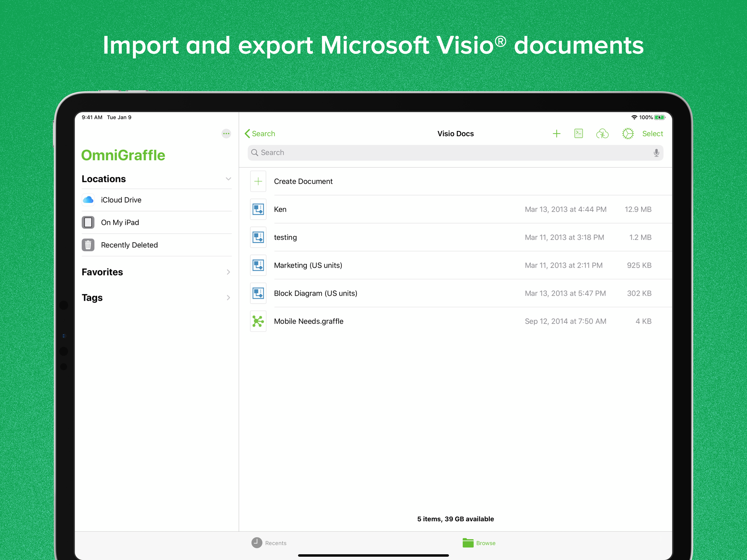Open the Mobile Needs.graffle file icon
This screenshot has width=747, height=560.
pyautogui.click(x=258, y=321)
